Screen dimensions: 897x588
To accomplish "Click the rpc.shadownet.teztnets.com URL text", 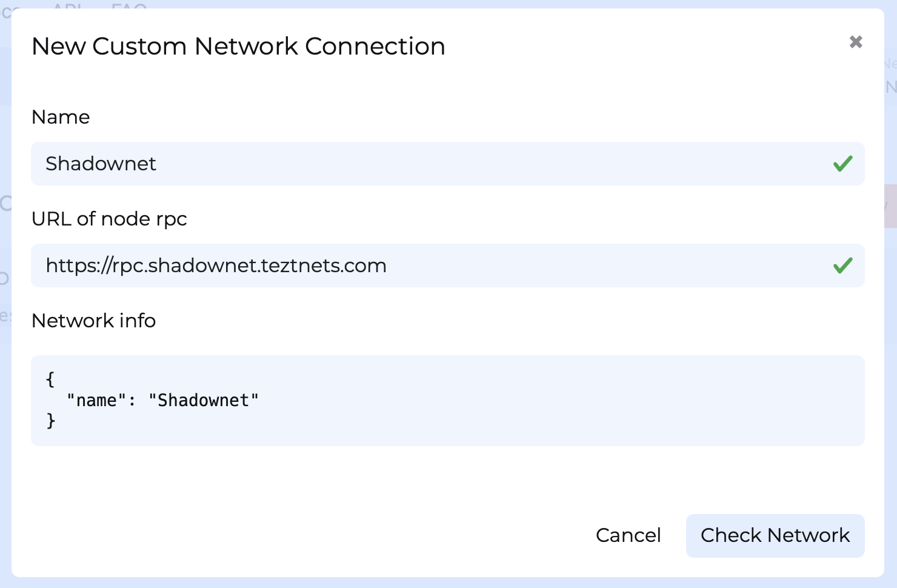I will 216,266.
